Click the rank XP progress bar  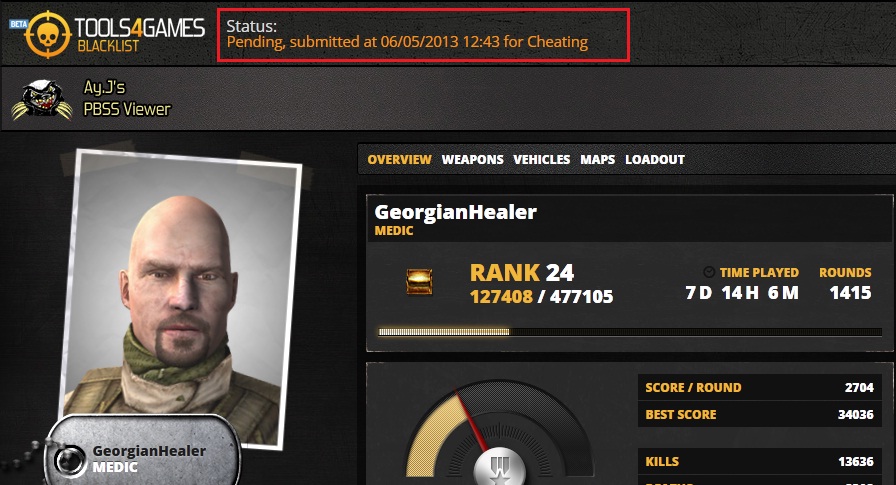point(630,332)
